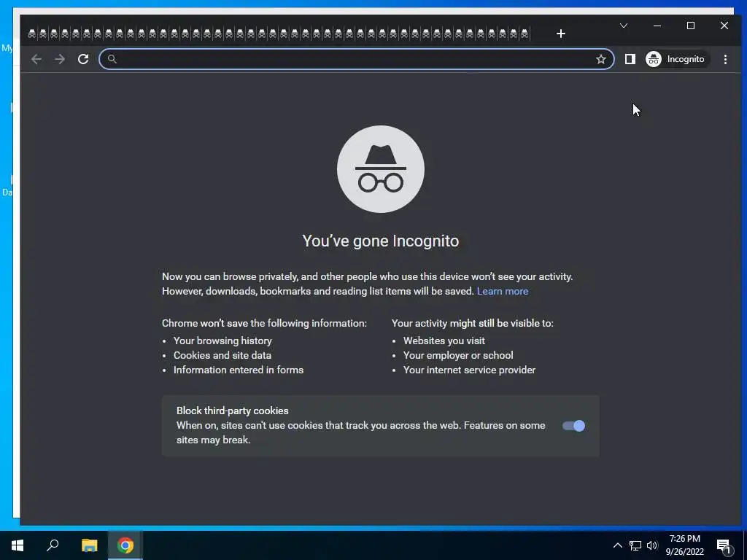
Task: Open Chrome's three-dot menu
Action: pyautogui.click(x=725, y=59)
